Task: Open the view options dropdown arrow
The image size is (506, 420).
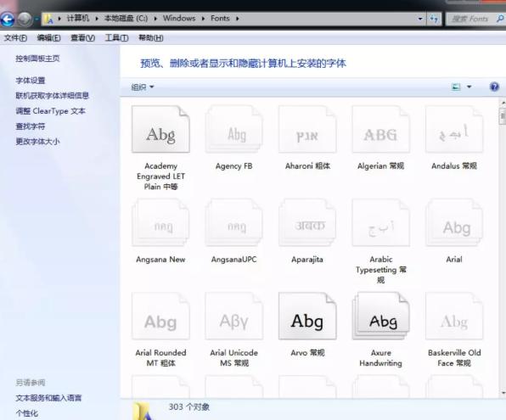Action: (469, 87)
